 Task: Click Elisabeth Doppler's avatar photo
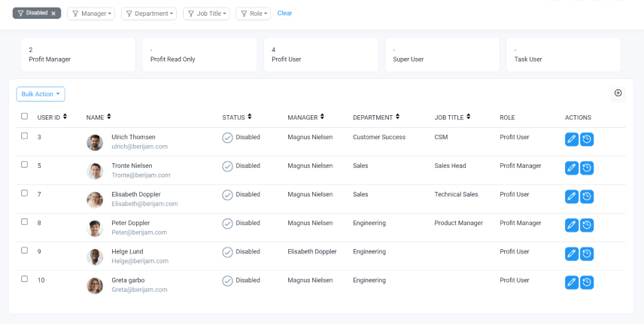coord(95,199)
